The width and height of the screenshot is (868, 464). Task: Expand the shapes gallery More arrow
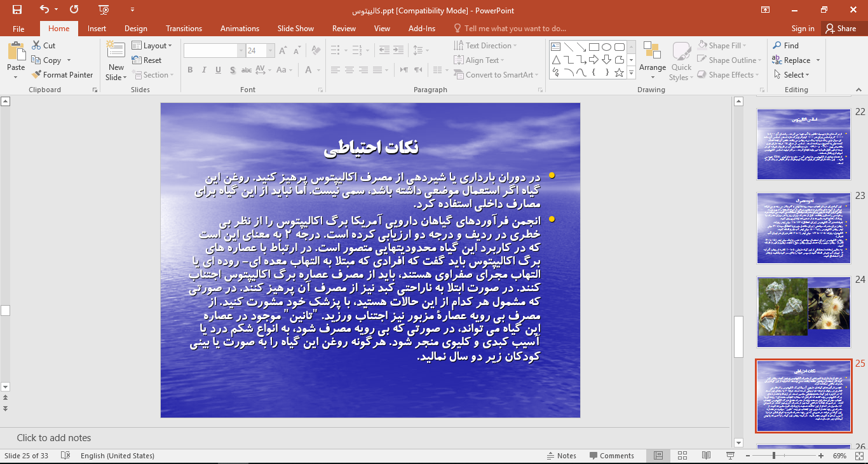click(631, 73)
